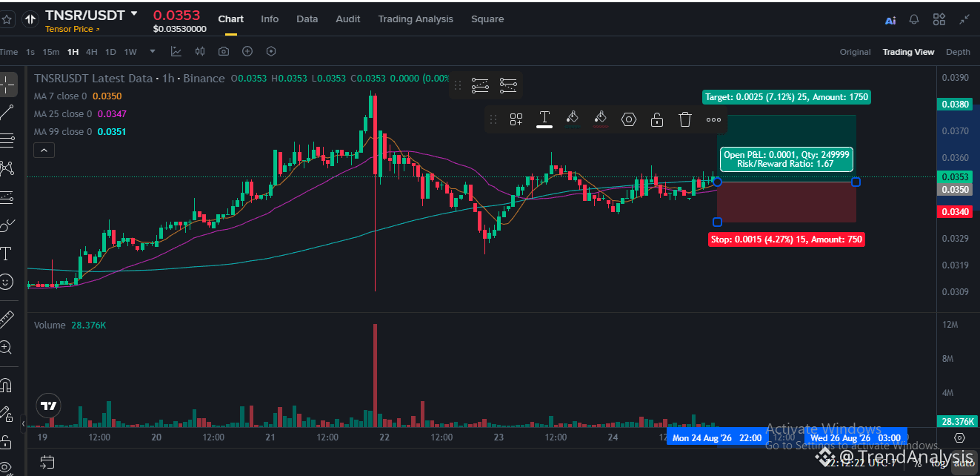
Task: Lock the selected drawing with the floating toolbar padlock
Action: click(x=657, y=119)
